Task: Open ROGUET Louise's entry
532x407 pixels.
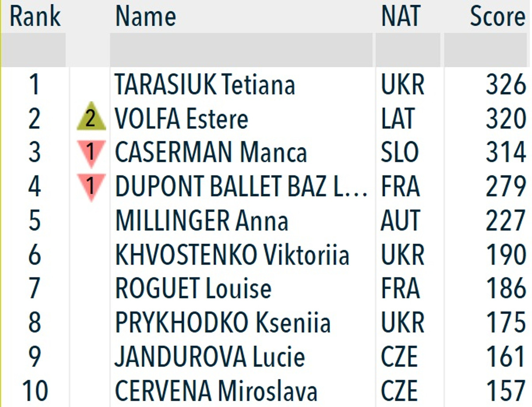Action: pyautogui.click(x=193, y=288)
